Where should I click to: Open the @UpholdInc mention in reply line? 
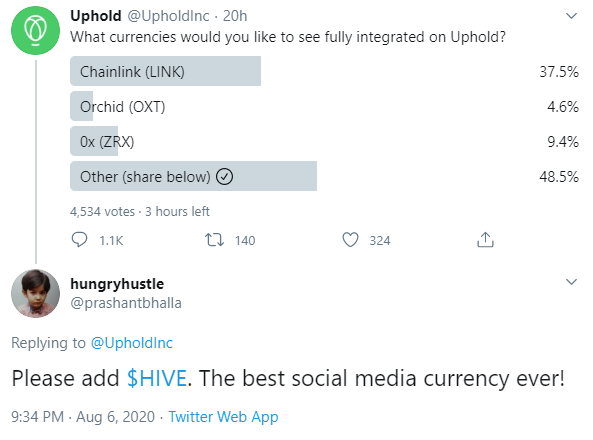(x=132, y=343)
